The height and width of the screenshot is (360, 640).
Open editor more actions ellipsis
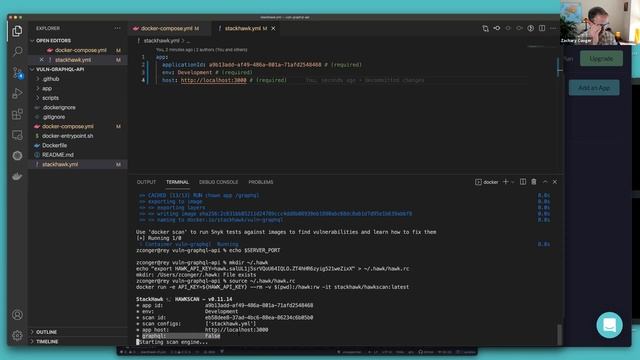(x=553, y=28)
